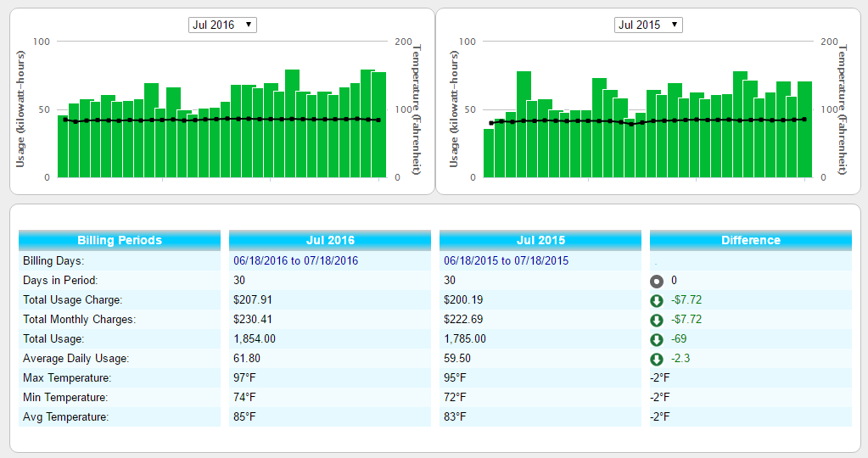Click the green down arrow in Total Usage row
Viewport: 868px width, 458px height.
click(657, 339)
